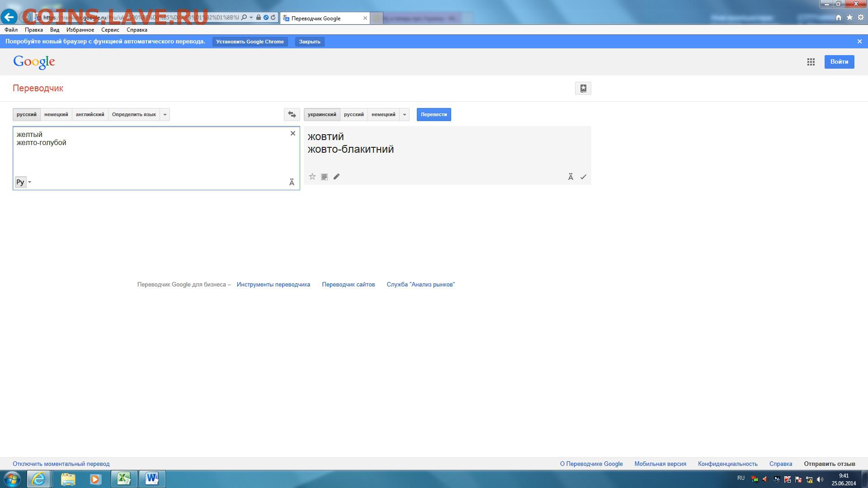Go back with the browser back arrow

pyautogui.click(x=9, y=18)
